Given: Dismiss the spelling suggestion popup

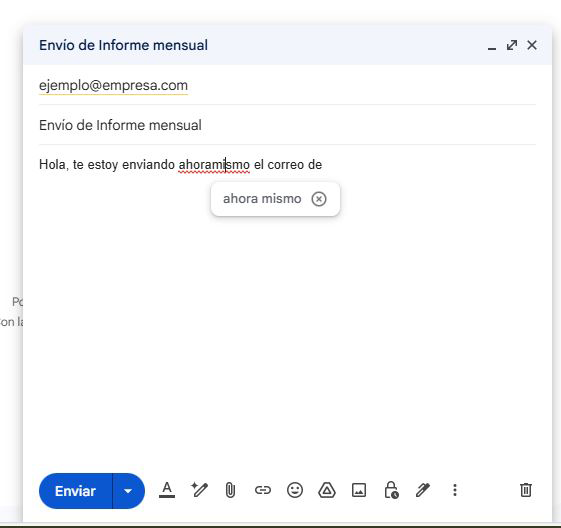Looking at the screenshot, I should click(x=319, y=199).
